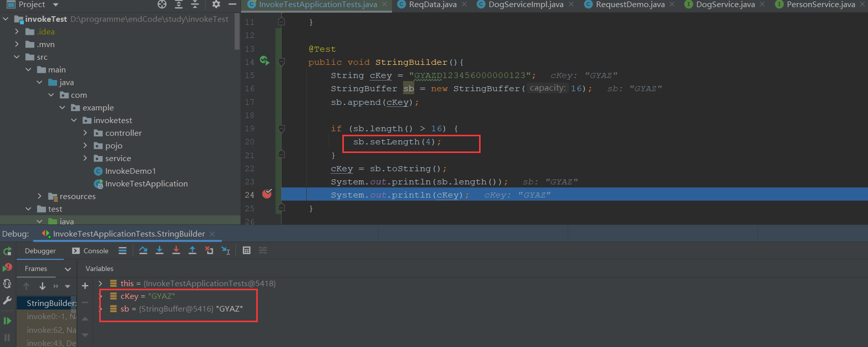868x347 pixels.
Task: Open Evaluate Expression calculator icon
Action: 247,250
